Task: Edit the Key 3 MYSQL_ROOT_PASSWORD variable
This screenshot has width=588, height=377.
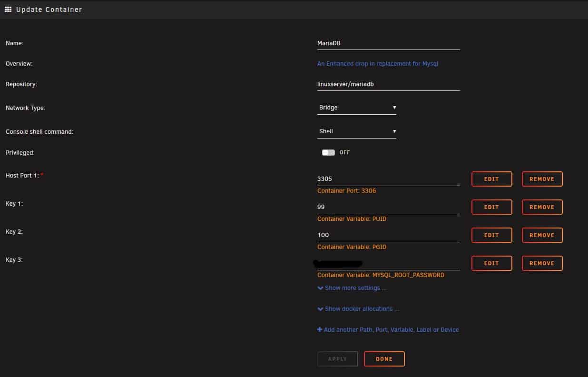Action: click(x=492, y=263)
